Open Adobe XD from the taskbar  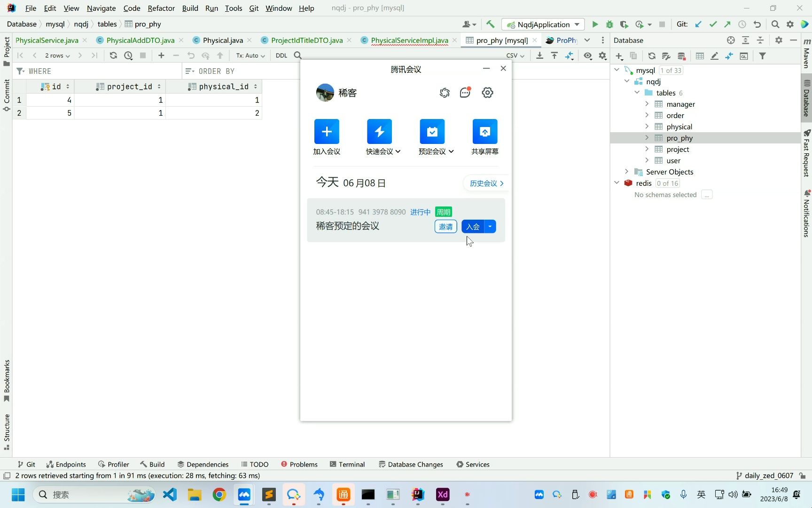443,495
